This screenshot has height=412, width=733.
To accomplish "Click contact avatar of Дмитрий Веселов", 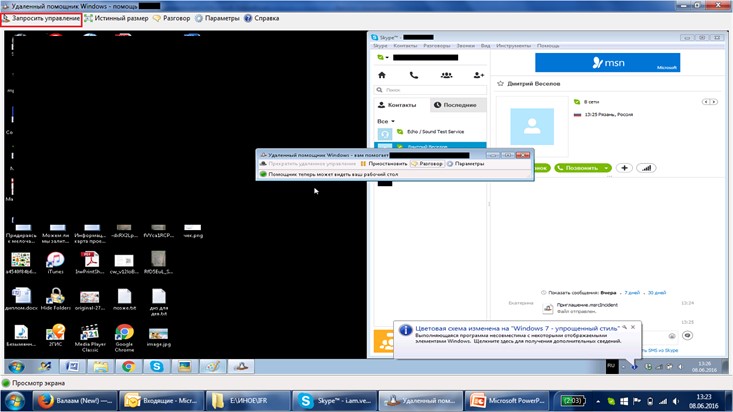I will click(532, 127).
